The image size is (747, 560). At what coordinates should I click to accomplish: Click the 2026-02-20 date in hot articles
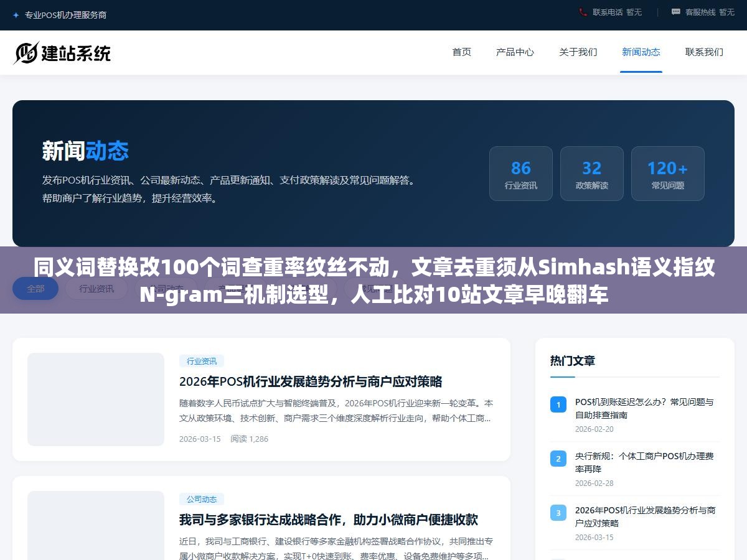[x=594, y=429]
